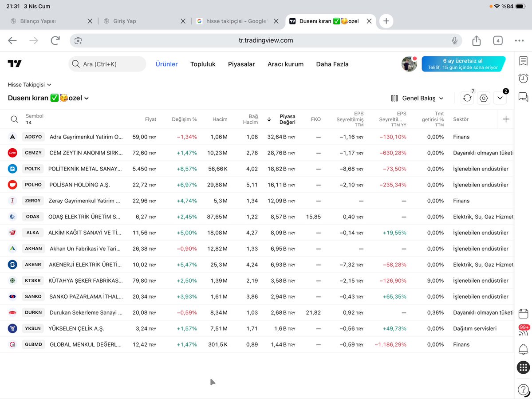Close the Bilanço Yapısı tab
The image size is (532, 399).
point(90,21)
